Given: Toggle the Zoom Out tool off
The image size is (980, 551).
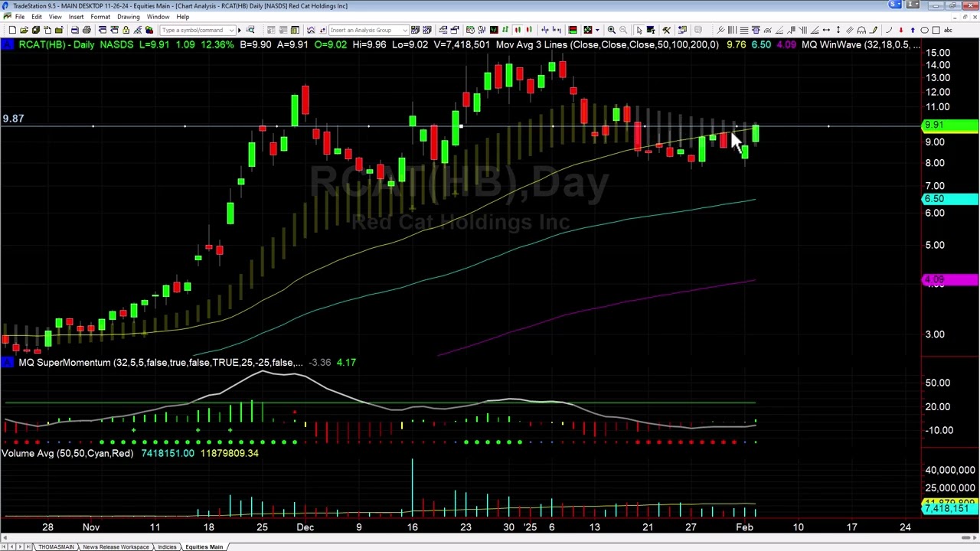Looking at the screenshot, I should 622,30.
